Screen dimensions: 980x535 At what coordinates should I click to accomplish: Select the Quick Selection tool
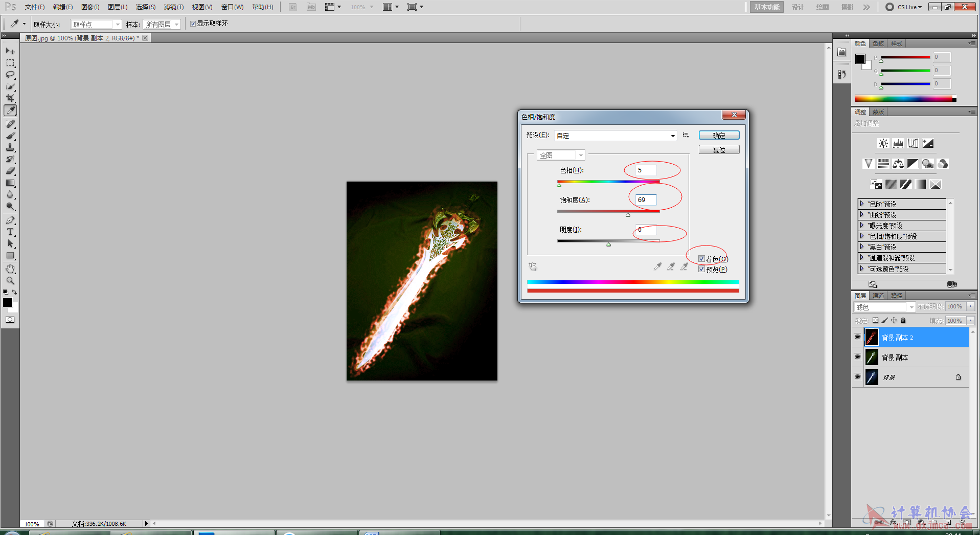tap(10, 86)
